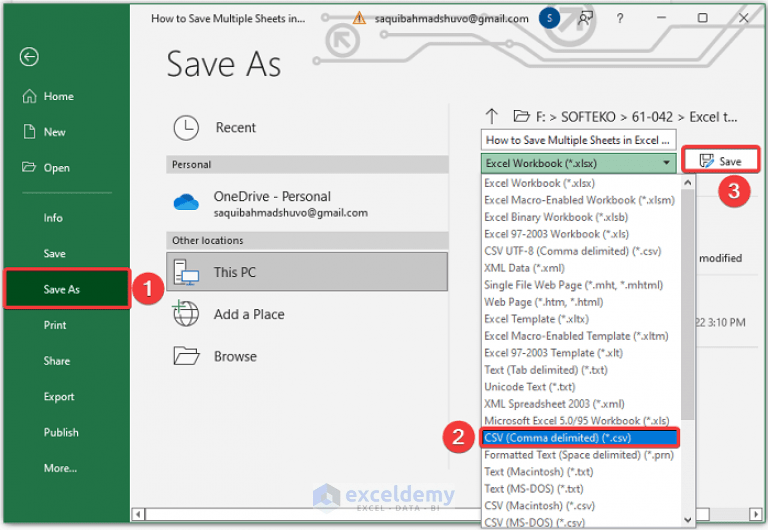Open the Info page

[x=53, y=218]
